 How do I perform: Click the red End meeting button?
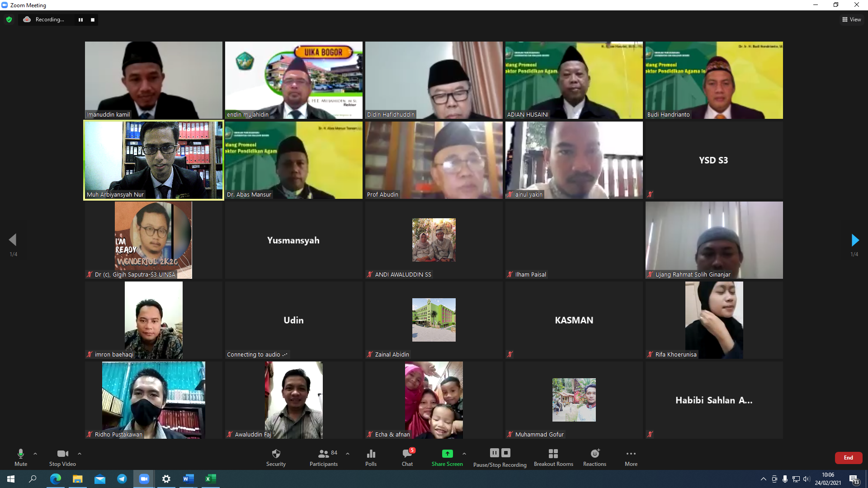click(848, 458)
